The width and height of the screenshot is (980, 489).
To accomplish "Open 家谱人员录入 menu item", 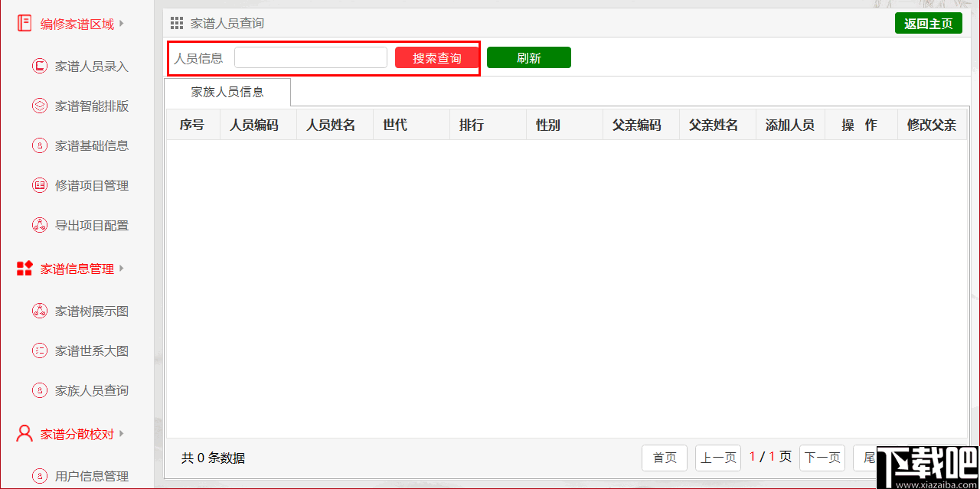I will (x=92, y=67).
